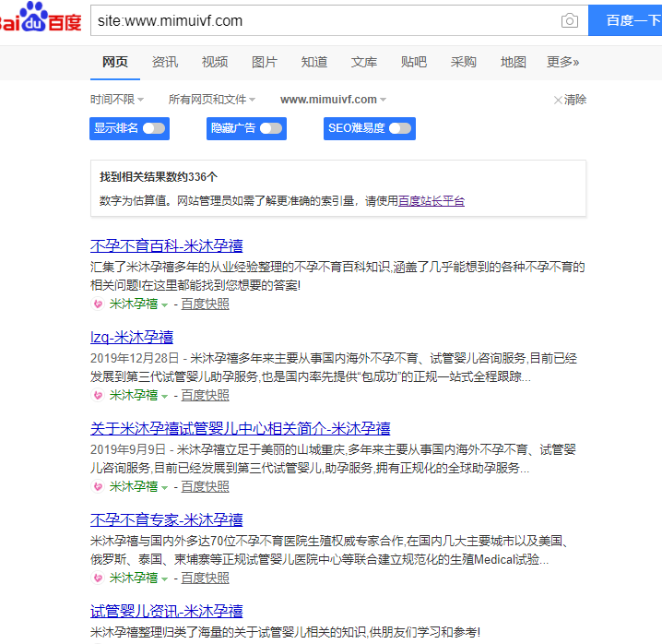The height and width of the screenshot is (644, 662).
Task: Click snippet starting 米沐孕禧整理归类了海量
Action: point(286,632)
